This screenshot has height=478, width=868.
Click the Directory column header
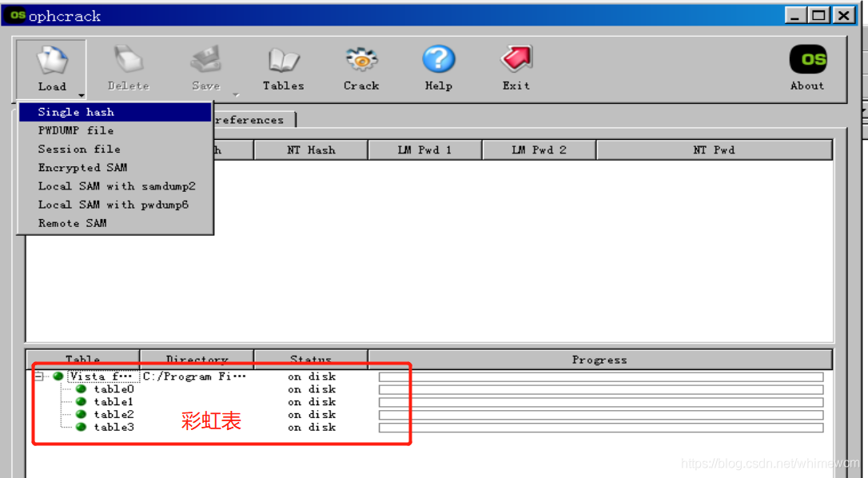pyautogui.click(x=197, y=360)
